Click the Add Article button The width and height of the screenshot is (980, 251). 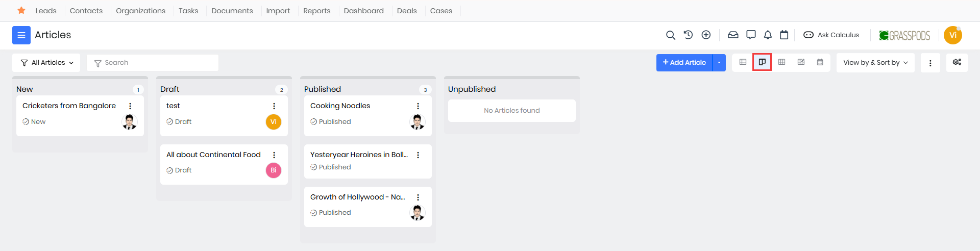(x=684, y=63)
